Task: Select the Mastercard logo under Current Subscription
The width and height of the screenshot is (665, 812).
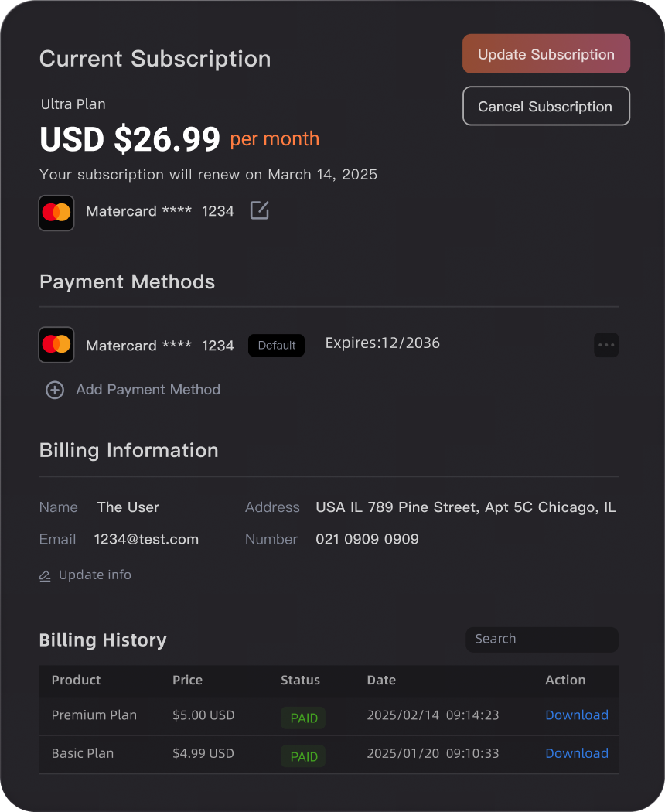Action: (56, 213)
